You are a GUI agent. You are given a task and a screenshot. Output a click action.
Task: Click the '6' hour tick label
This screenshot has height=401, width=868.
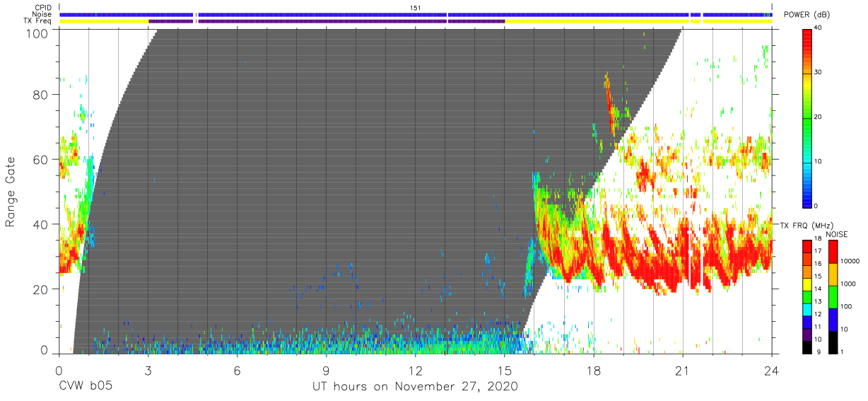pos(237,370)
